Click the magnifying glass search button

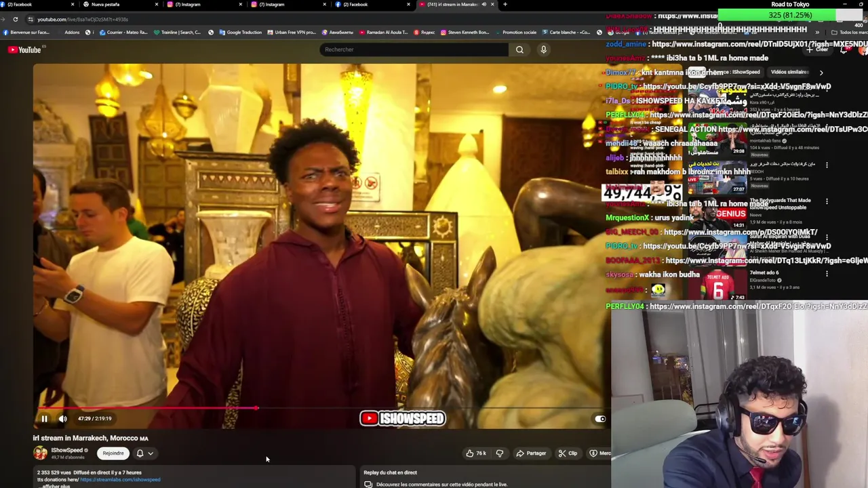tap(519, 49)
